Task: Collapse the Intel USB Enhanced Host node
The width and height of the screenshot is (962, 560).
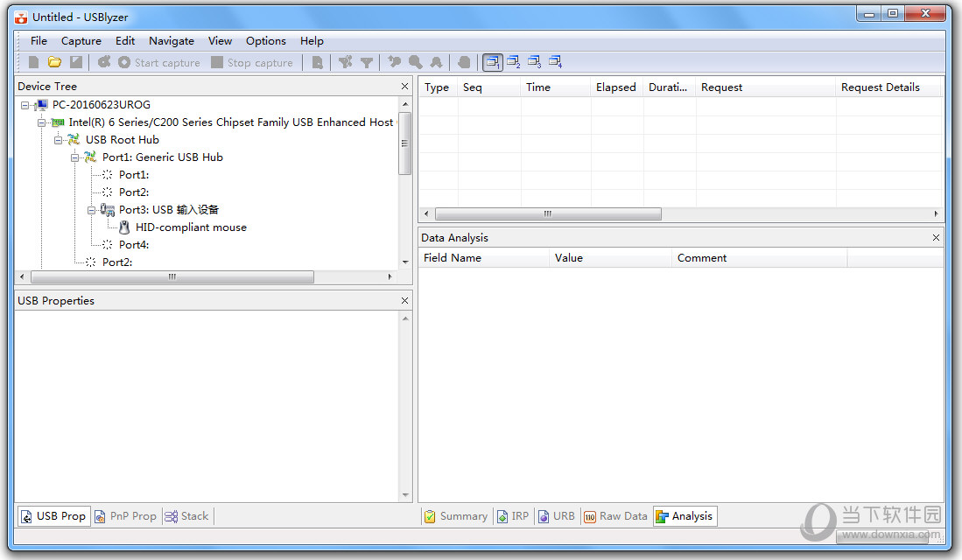Action: click(x=41, y=122)
